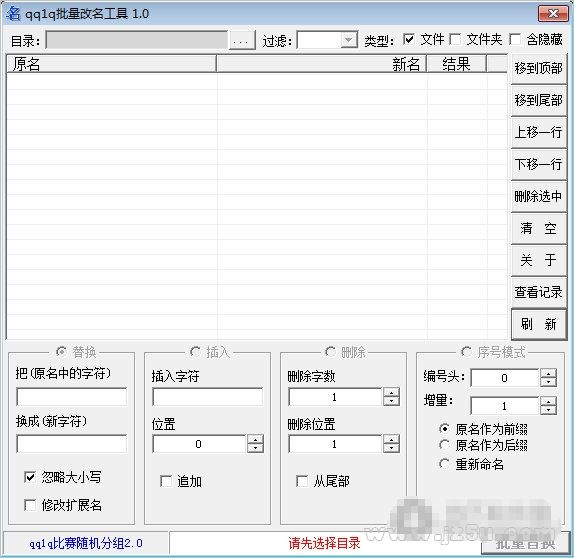Click the 删除选中 button
The width and height of the screenshot is (574, 558).
click(x=538, y=196)
